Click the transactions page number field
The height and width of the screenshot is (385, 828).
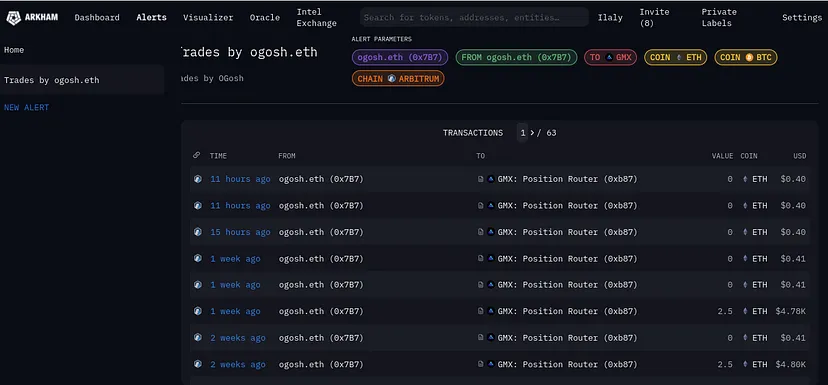(x=522, y=133)
